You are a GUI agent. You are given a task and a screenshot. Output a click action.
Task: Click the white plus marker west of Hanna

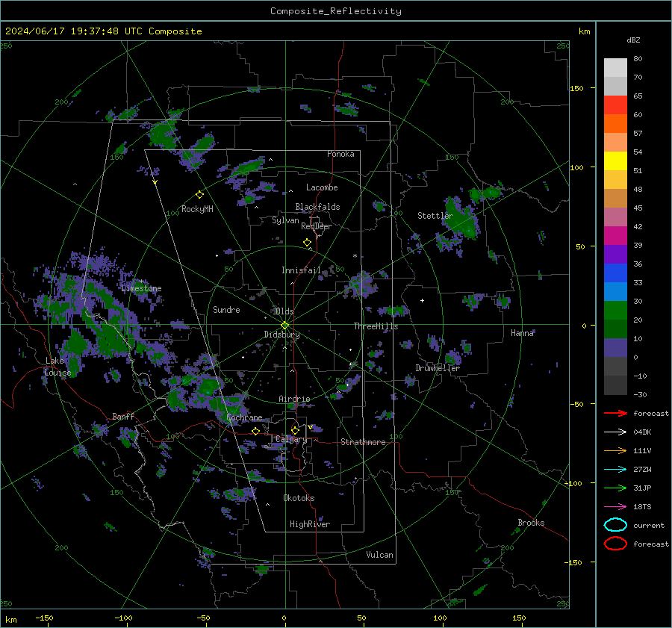(422, 300)
